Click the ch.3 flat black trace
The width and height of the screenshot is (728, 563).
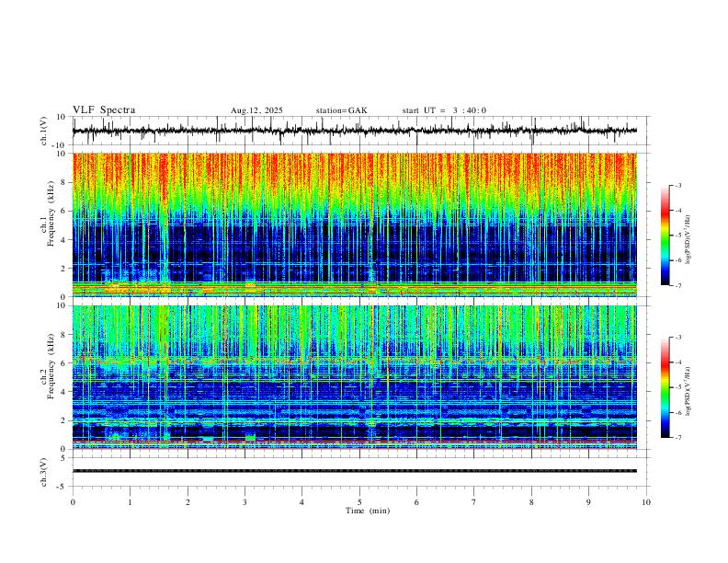pos(354,471)
